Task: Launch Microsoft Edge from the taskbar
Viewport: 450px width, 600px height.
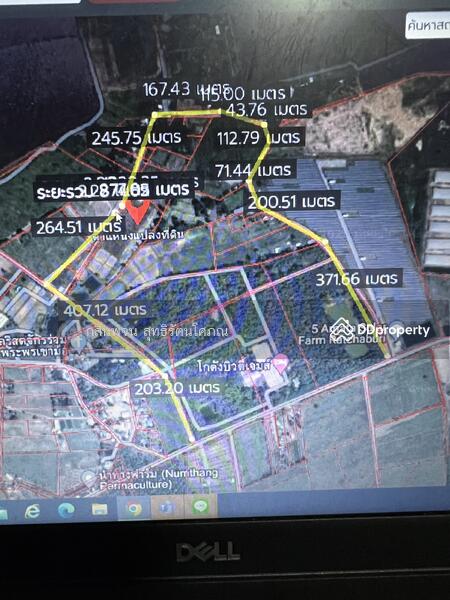Action: 66,510
